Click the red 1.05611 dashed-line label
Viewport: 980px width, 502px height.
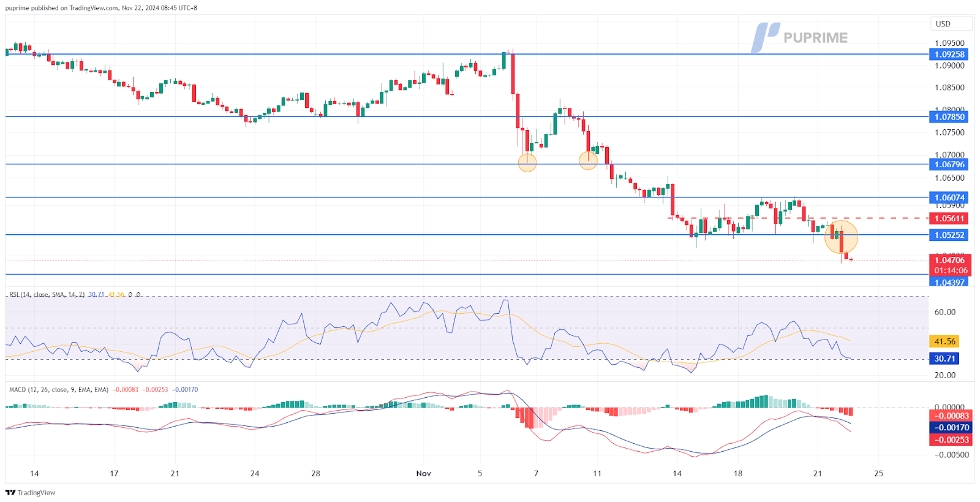tap(949, 218)
